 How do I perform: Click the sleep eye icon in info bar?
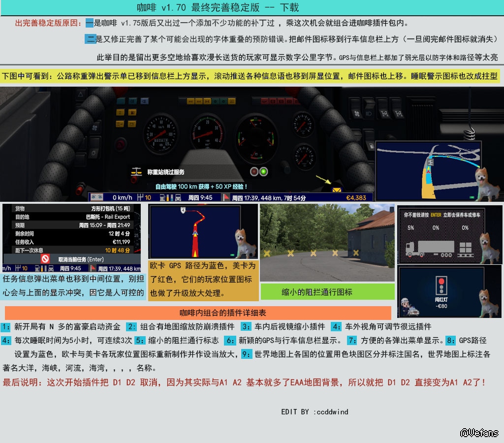coord(97,197)
